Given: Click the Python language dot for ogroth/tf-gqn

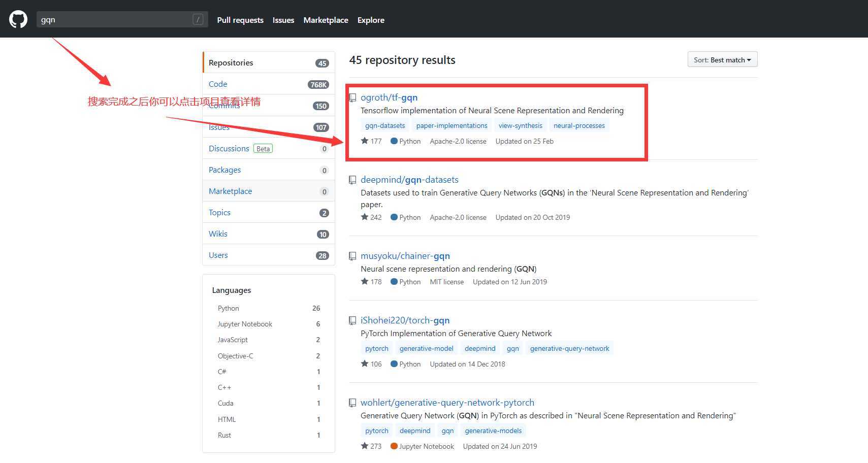Looking at the screenshot, I should pos(394,141).
